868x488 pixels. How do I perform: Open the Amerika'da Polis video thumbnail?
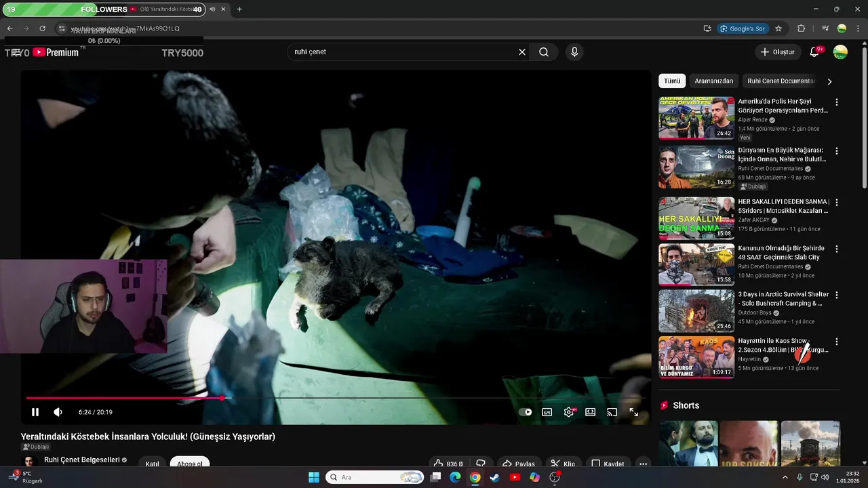coord(696,117)
